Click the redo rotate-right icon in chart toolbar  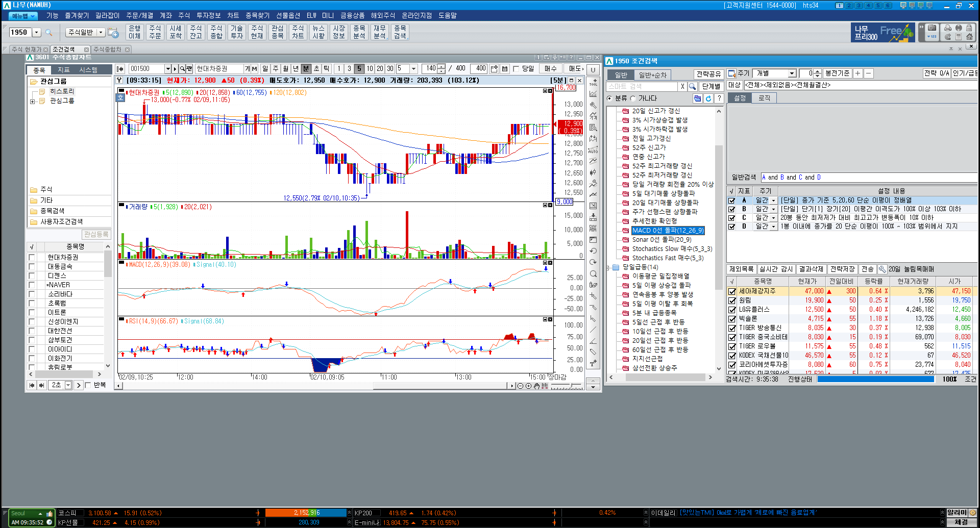pyautogui.click(x=593, y=262)
